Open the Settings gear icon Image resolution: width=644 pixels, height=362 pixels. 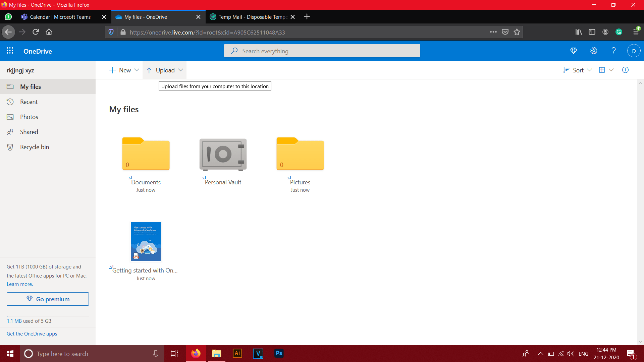[x=594, y=50]
